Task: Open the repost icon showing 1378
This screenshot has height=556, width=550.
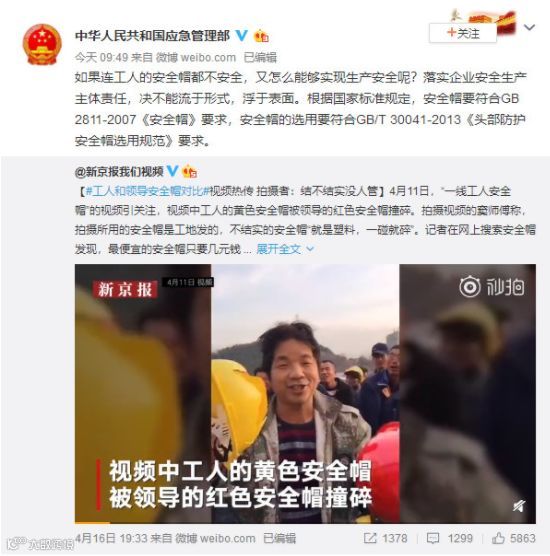Action: [370, 538]
